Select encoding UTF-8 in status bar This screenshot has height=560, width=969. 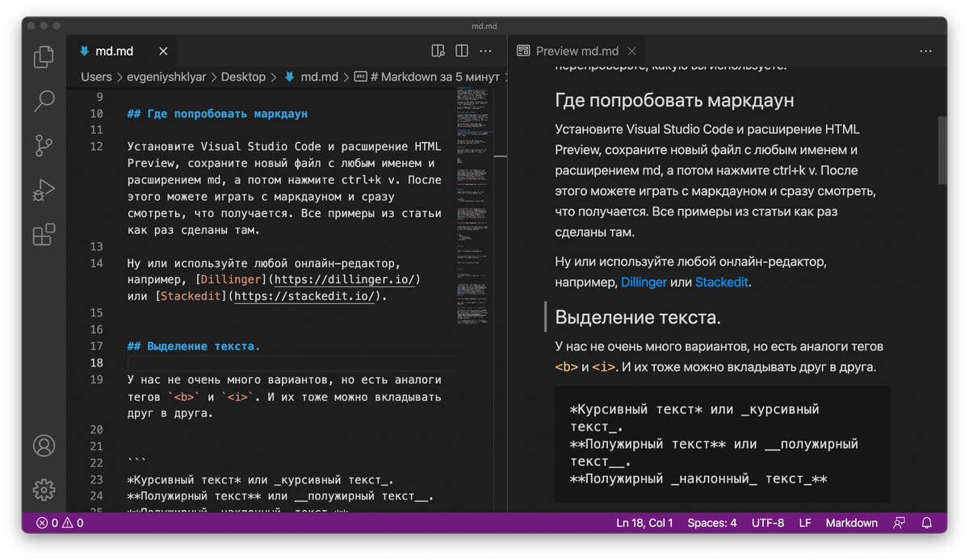point(768,523)
